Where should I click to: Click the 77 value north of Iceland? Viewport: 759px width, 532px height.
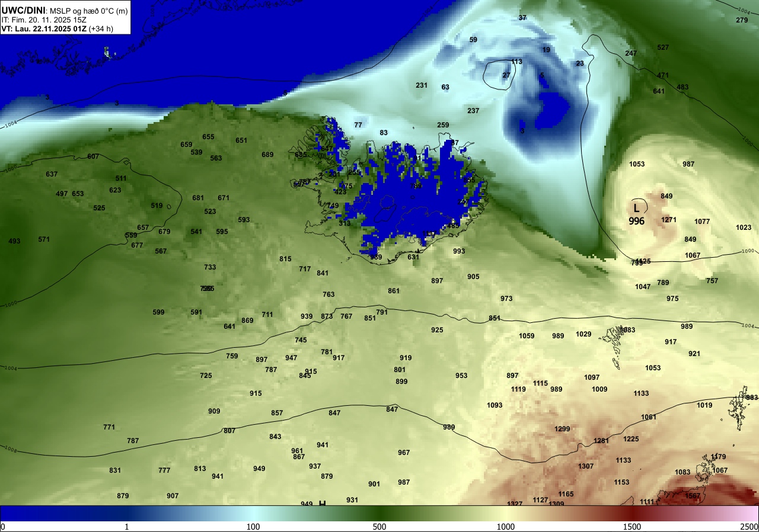pos(358,125)
